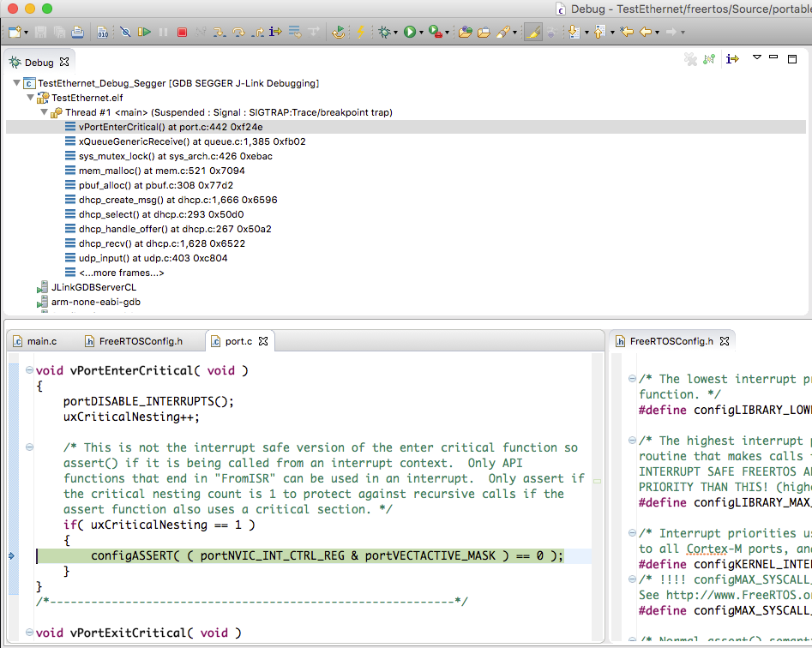Click the Step Into toolbar icon
Image resolution: width=812 pixels, height=648 pixels.
(220, 32)
